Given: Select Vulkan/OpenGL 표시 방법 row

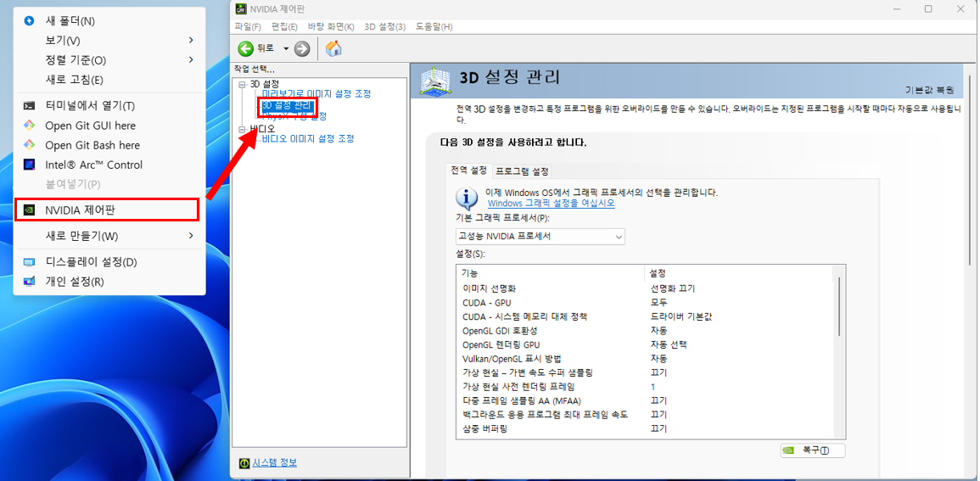Looking at the screenshot, I should click(x=644, y=359).
